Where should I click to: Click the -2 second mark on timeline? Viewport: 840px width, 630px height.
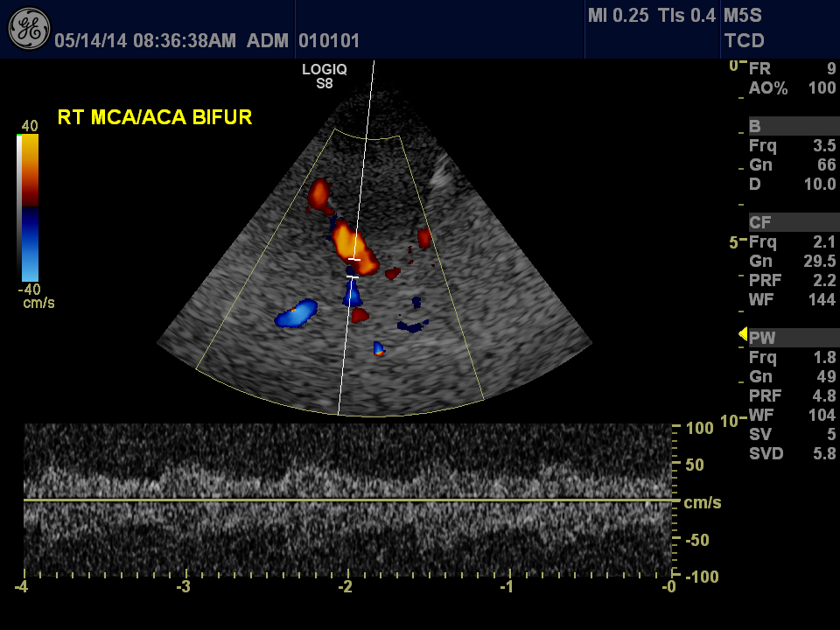tap(346, 586)
